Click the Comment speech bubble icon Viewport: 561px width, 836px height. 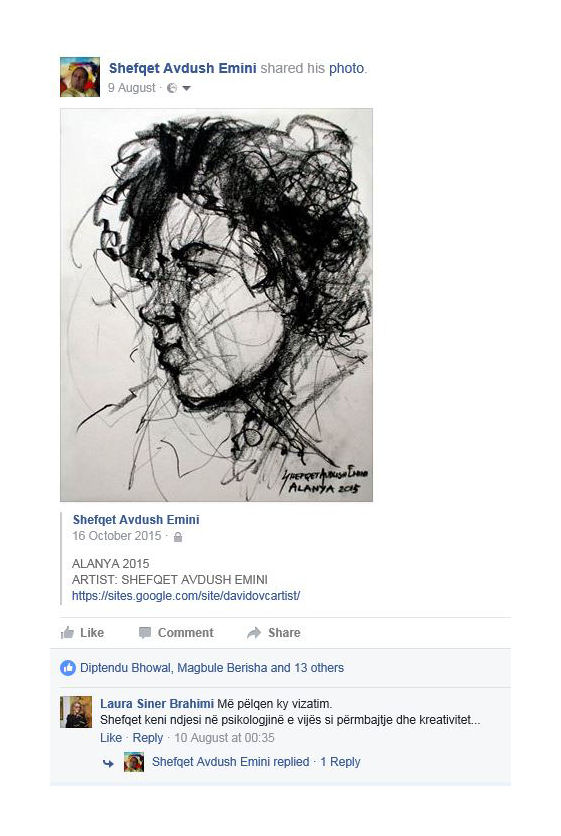tap(145, 632)
